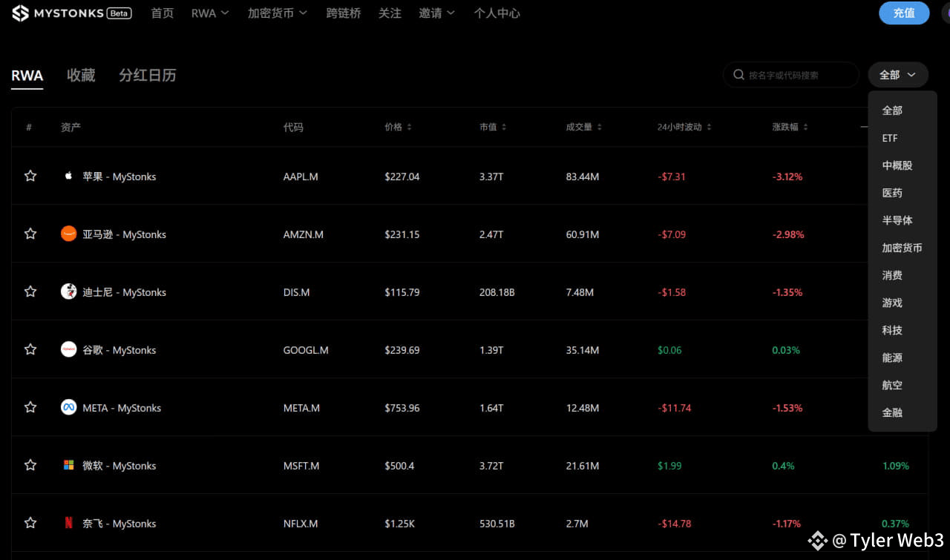Click the $753.96 price cell
Image resolution: width=950 pixels, height=560 pixels.
[402, 408]
